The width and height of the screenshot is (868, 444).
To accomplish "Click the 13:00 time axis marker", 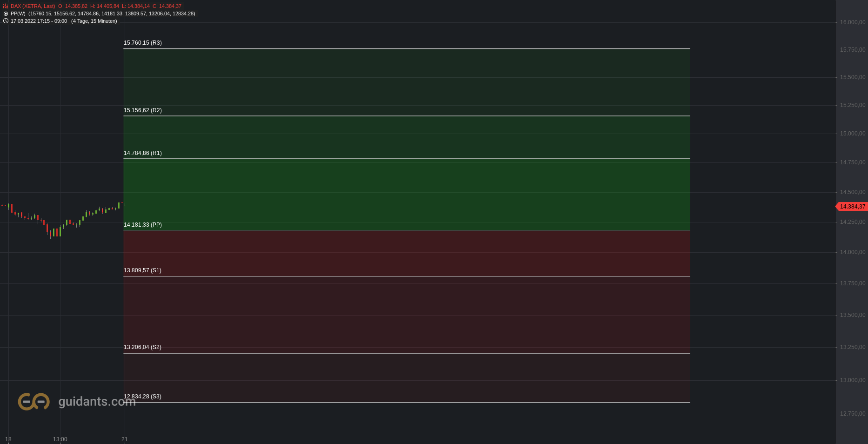I will pyautogui.click(x=60, y=439).
